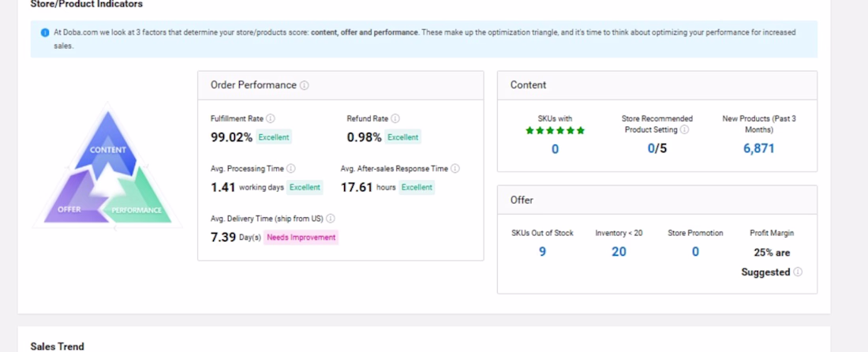This screenshot has height=352, width=868.
Task: Click the Order Performance info icon
Action: coord(305,85)
